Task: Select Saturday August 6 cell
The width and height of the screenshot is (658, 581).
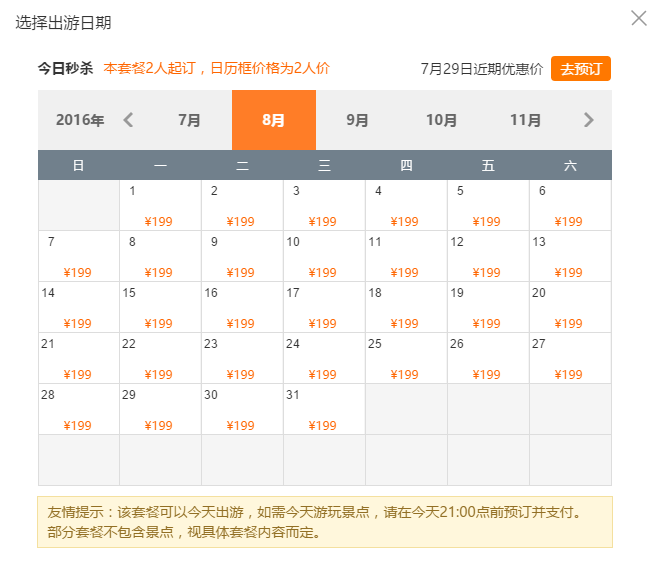Action: 570,206
